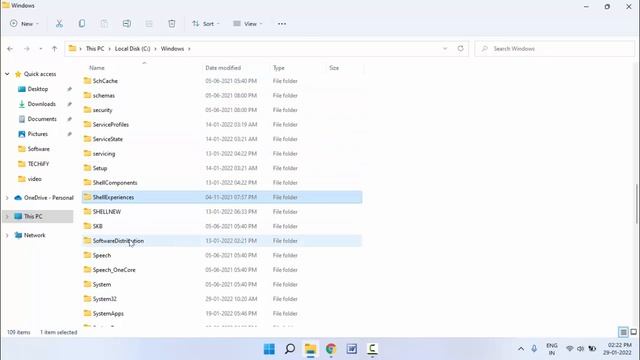The width and height of the screenshot is (640, 360).
Task: Sort by Name column header
Action: 97,68
